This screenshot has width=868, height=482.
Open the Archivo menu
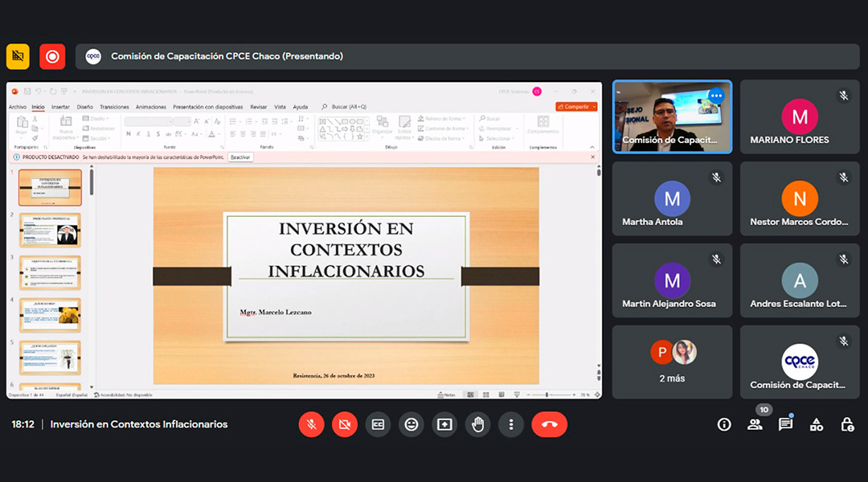tap(17, 107)
